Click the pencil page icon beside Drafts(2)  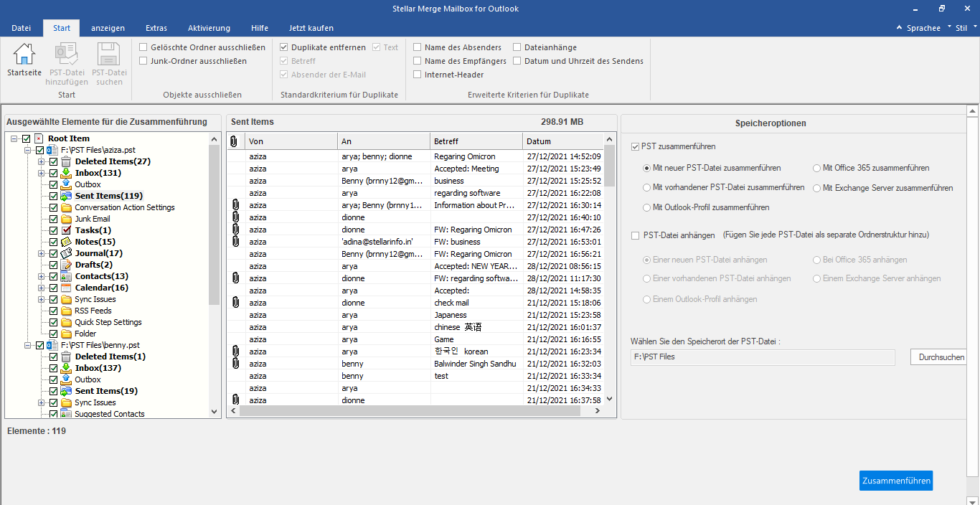[66, 265]
